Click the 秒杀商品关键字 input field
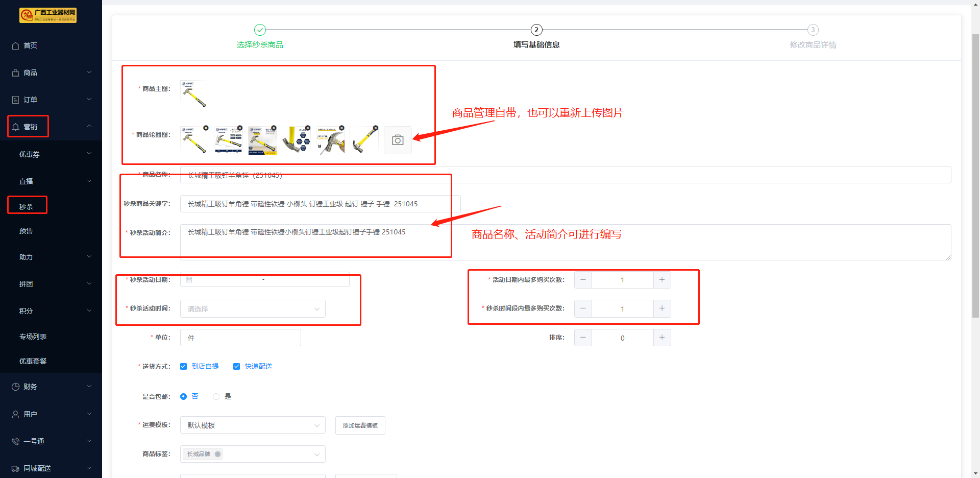The height and width of the screenshot is (478, 980). click(x=320, y=204)
